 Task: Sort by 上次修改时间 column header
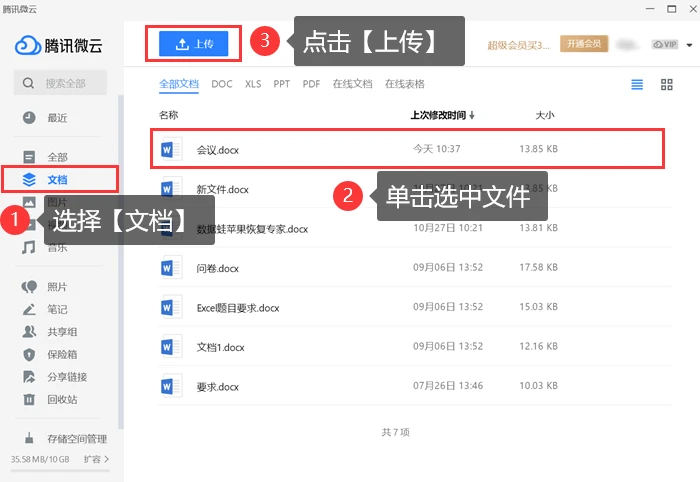tap(442, 115)
